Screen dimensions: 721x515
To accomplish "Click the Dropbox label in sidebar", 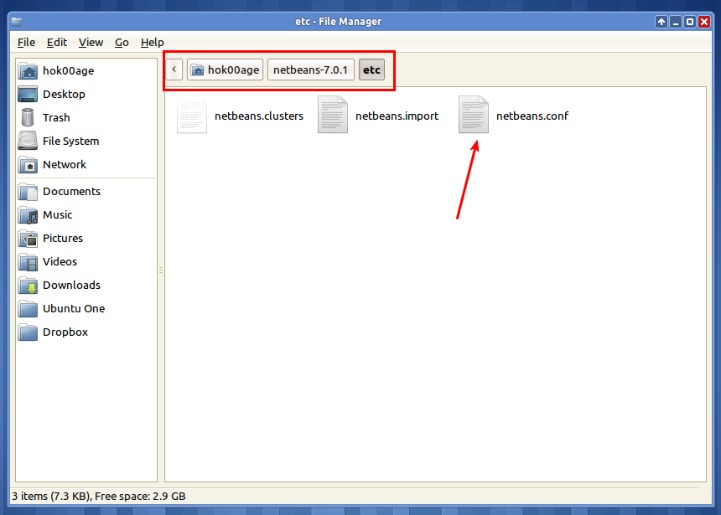I will point(65,332).
